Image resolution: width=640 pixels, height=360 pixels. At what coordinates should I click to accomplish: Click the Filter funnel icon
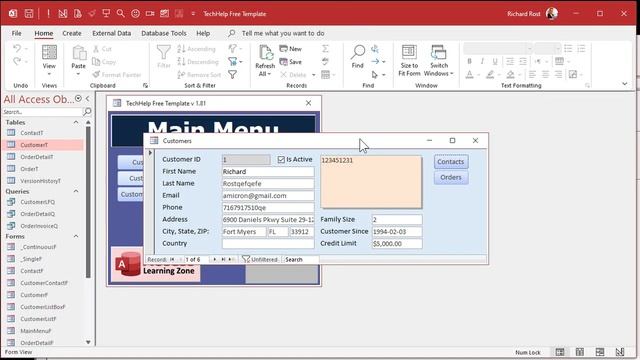point(164,52)
